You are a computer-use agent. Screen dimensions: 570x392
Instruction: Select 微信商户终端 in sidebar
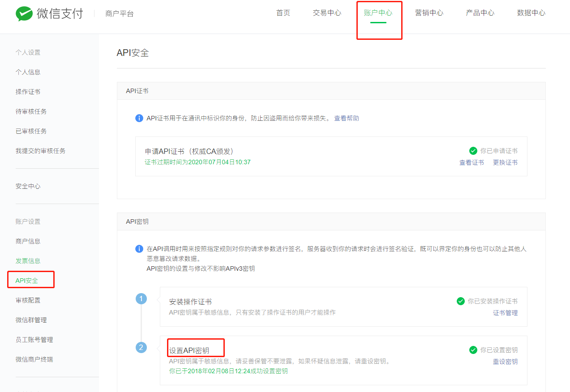click(34, 359)
